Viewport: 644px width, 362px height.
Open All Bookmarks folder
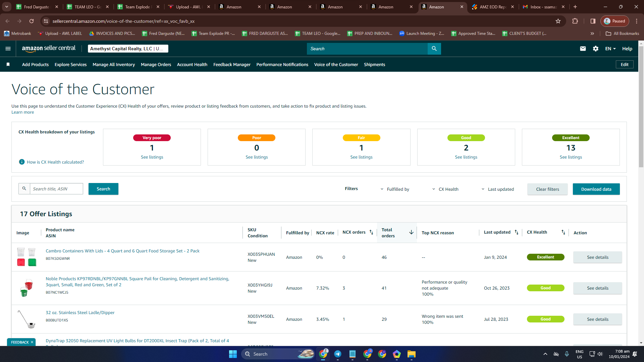622,34
